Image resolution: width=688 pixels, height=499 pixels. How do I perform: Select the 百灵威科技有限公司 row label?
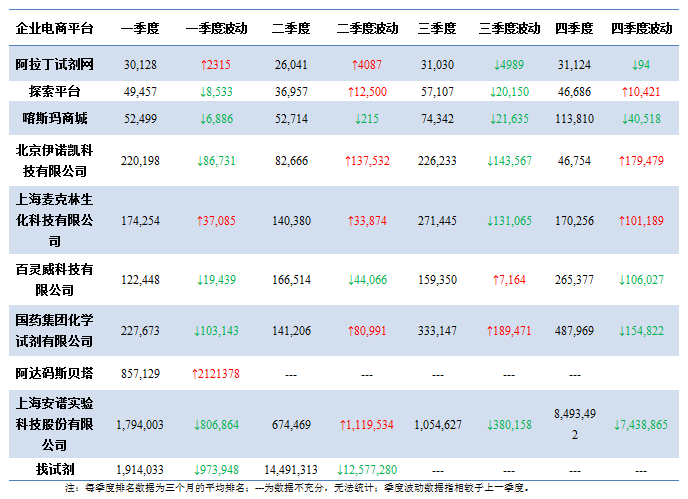click(x=55, y=279)
